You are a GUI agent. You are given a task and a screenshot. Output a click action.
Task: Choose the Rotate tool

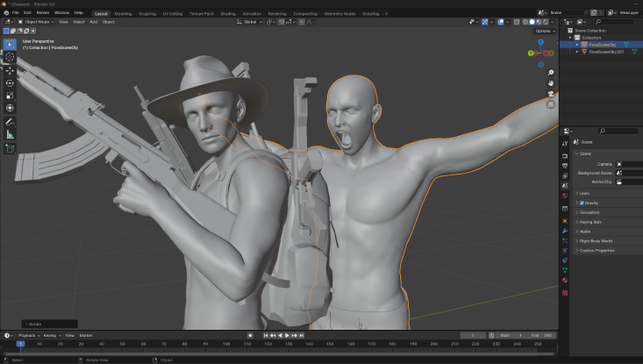point(10,83)
